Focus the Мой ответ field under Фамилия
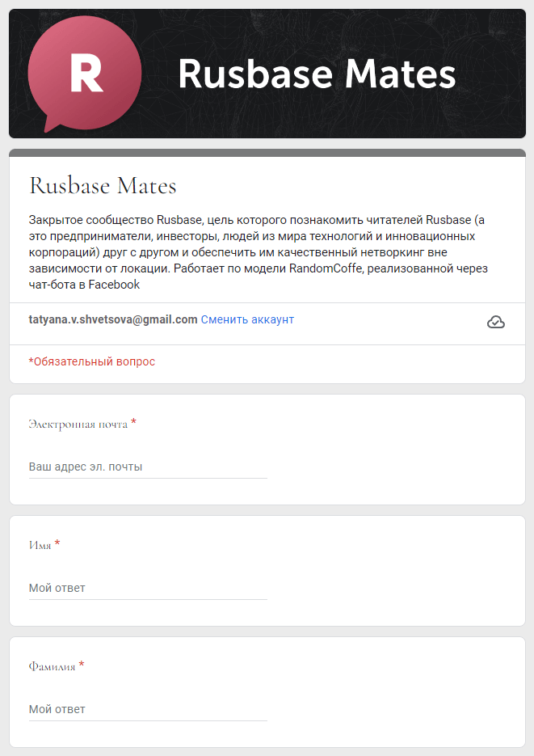This screenshot has height=756, width=534. 148,709
